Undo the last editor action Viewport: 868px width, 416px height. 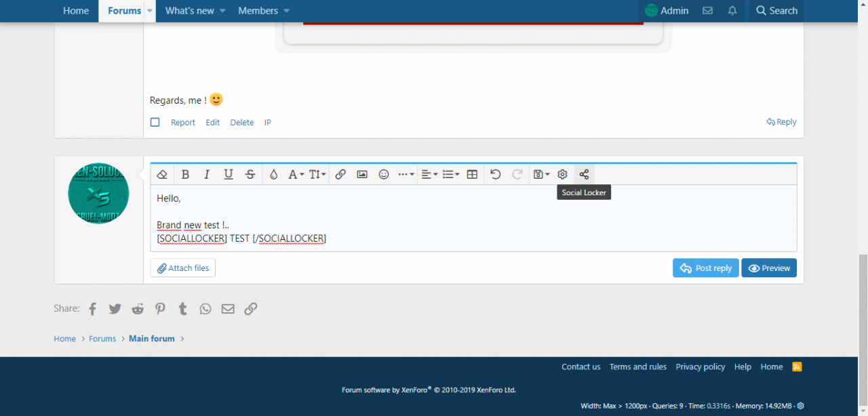[496, 174]
